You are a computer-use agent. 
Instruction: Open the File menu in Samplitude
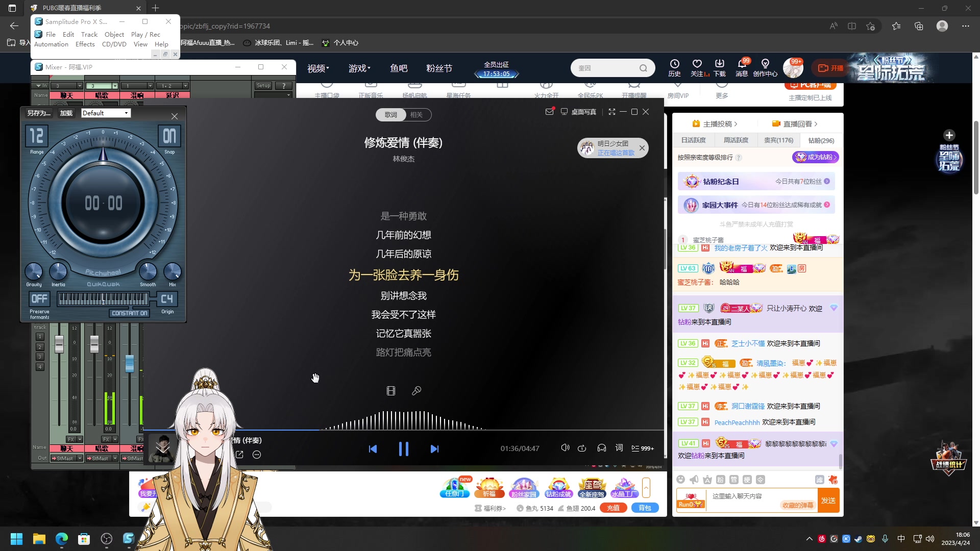[x=51, y=34]
